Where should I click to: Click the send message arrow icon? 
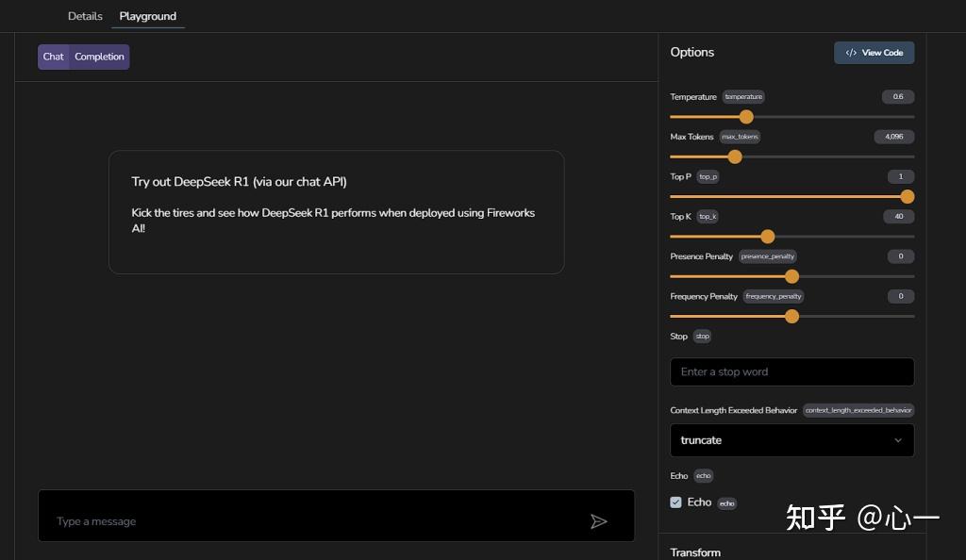[x=598, y=521]
